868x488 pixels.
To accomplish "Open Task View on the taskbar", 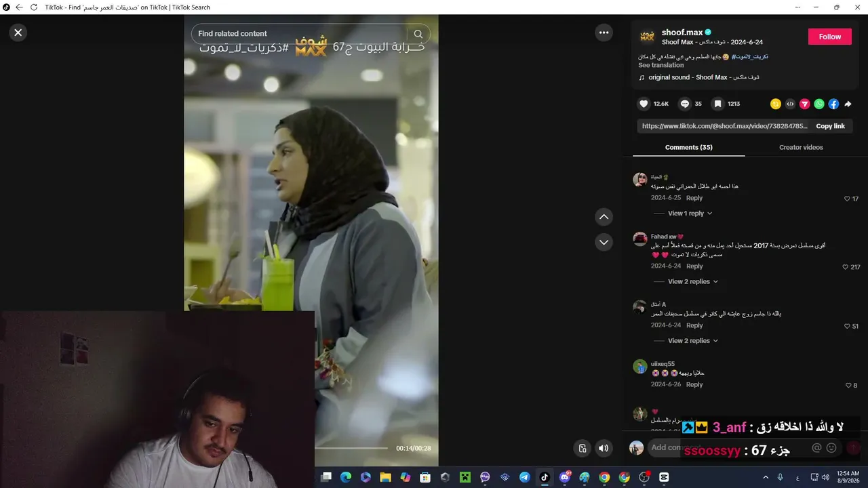I will pyautogui.click(x=326, y=477).
